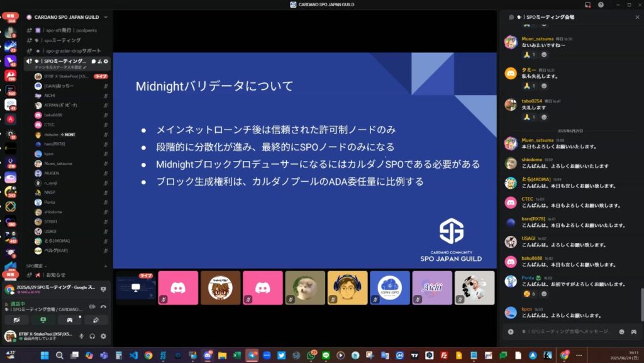Deafen audio with the headphones icon
Screen dimensions: 644x363
(92, 337)
